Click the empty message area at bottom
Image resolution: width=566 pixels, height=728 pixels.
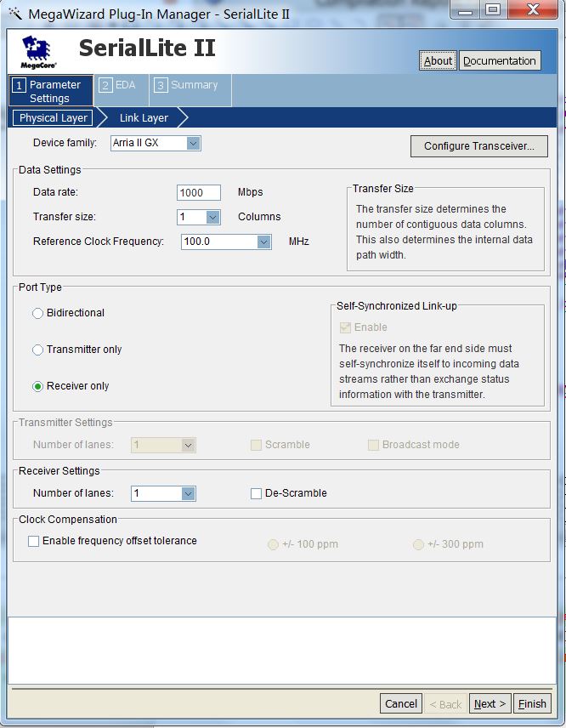[x=282, y=650]
